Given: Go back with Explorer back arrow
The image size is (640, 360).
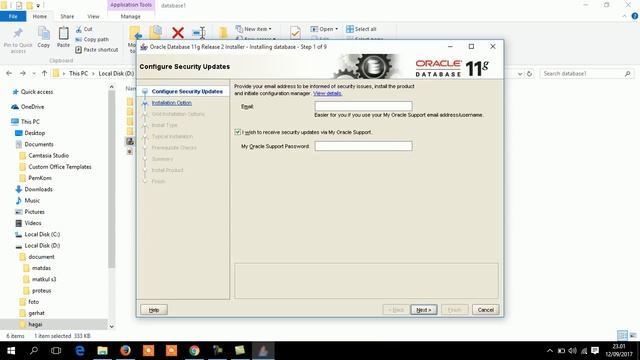Looking at the screenshot, I should (9, 73).
